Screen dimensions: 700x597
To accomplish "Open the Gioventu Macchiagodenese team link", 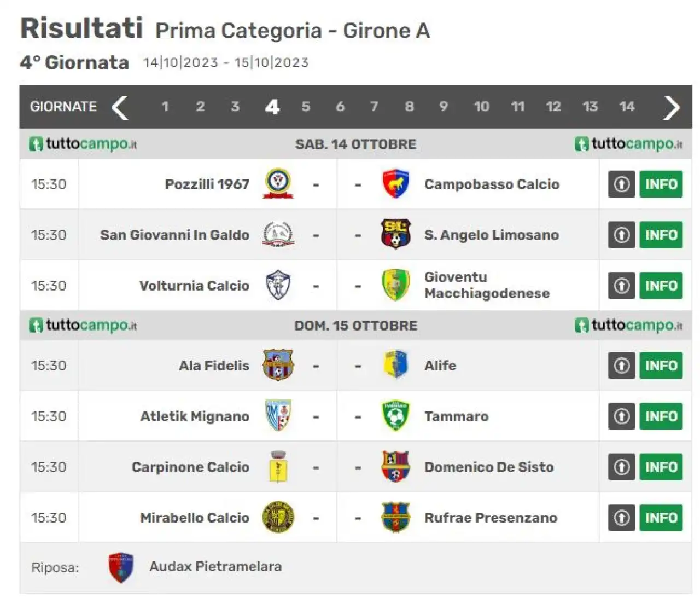I will pos(487,285).
